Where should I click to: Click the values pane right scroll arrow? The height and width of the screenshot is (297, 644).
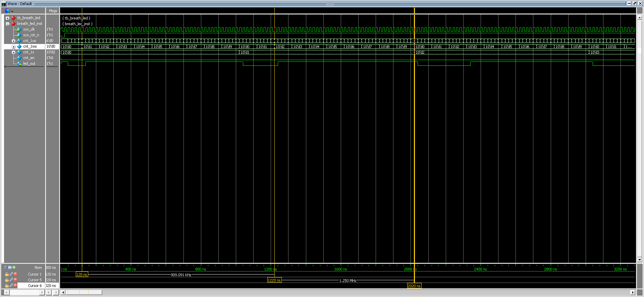coord(56,292)
